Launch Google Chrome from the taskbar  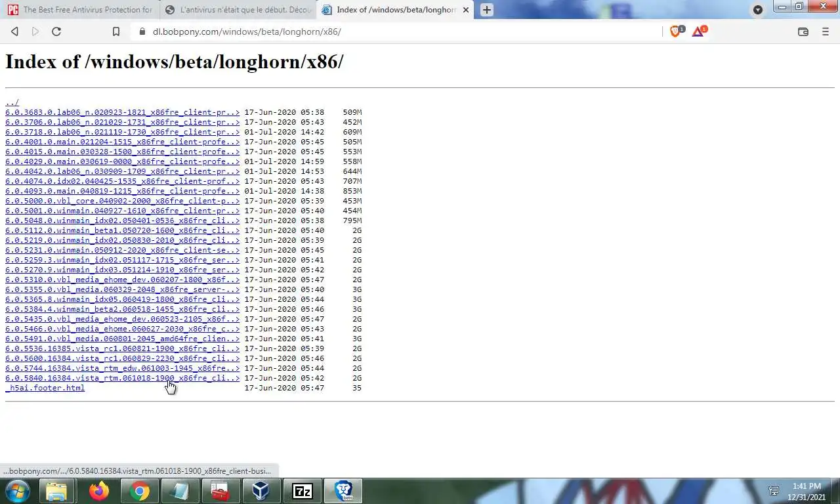point(139,491)
